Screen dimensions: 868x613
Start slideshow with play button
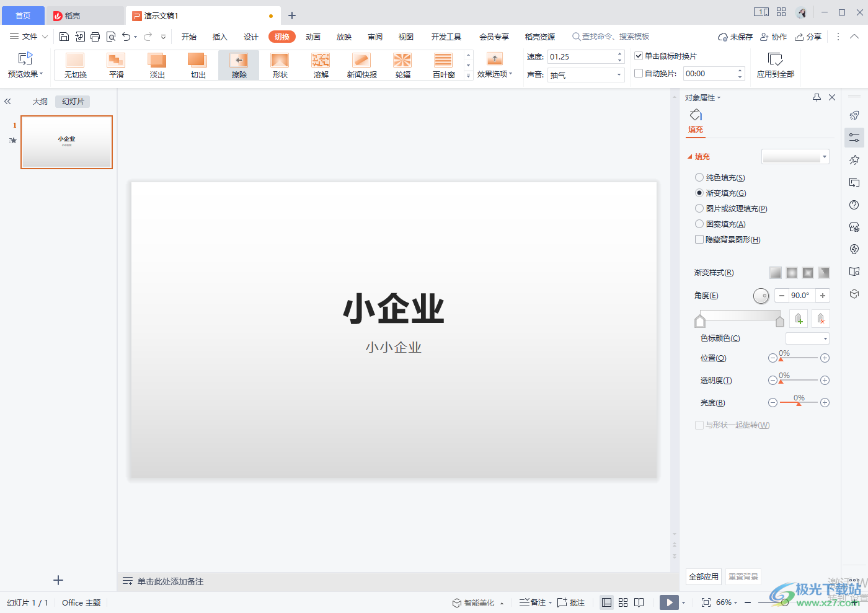pyautogui.click(x=669, y=602)
